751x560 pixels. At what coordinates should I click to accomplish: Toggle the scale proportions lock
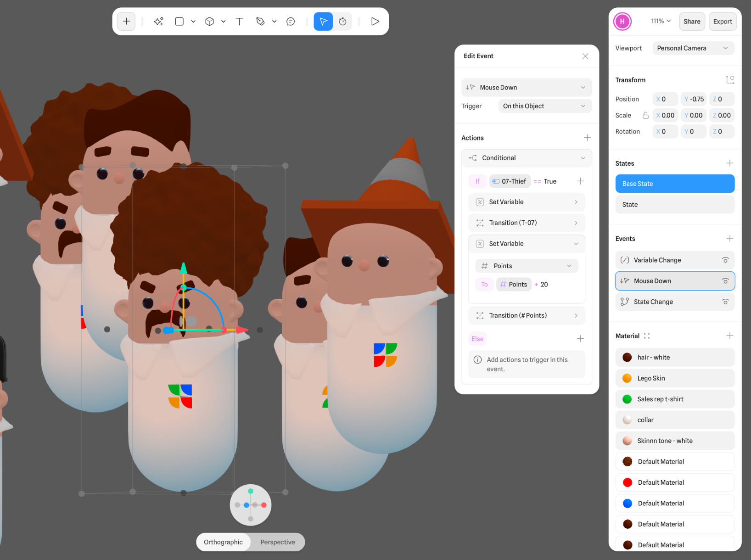pos(645,115)
